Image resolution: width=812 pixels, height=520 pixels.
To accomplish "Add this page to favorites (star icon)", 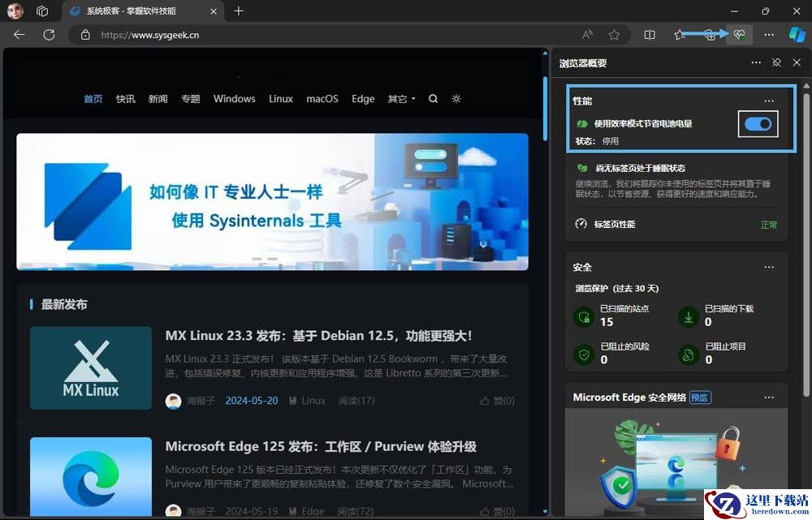I will 614,35.
